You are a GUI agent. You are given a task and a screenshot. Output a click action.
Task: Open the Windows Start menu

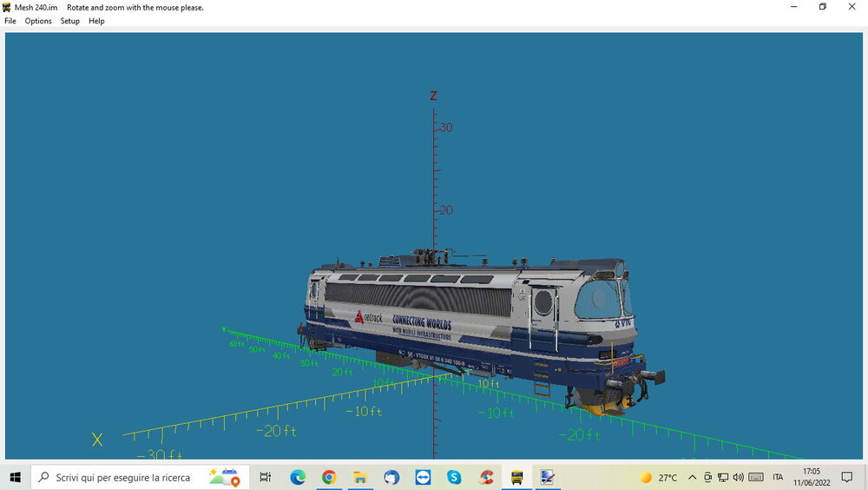[x=15, y=477]
